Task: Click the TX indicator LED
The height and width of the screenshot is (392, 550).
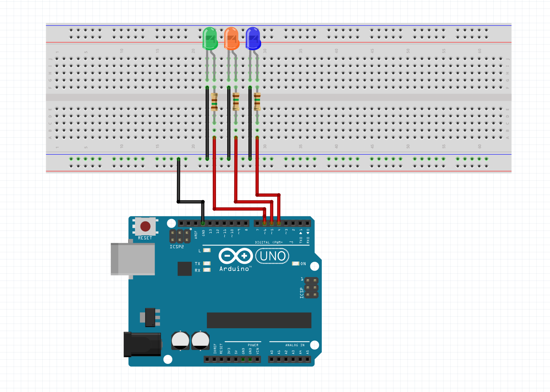Action: pos(207,263)
